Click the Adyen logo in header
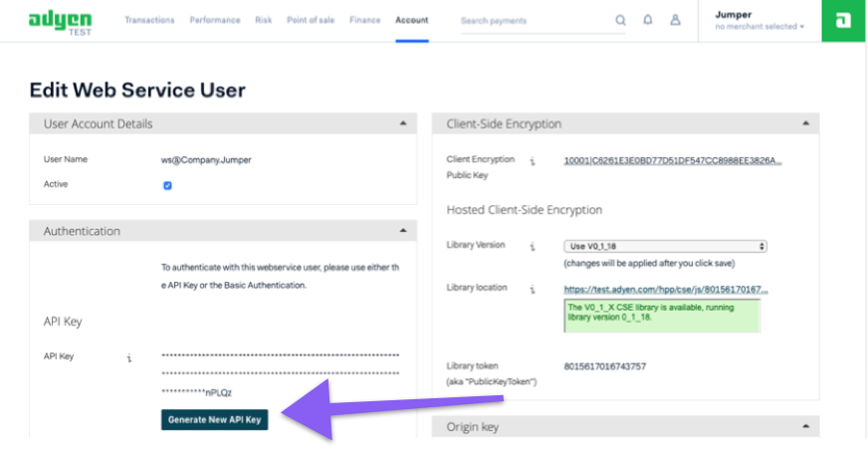 [61, 22]
